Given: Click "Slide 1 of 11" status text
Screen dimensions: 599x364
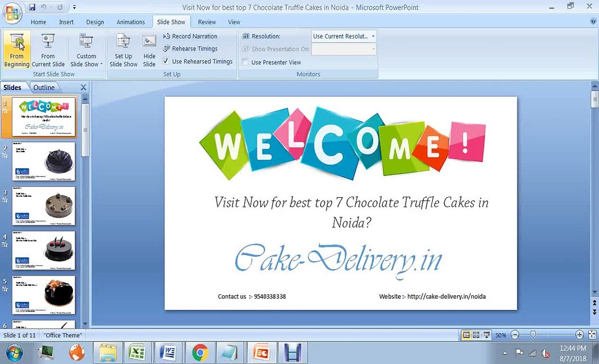Looking at the screenshot, I should [x=20, y=335].
